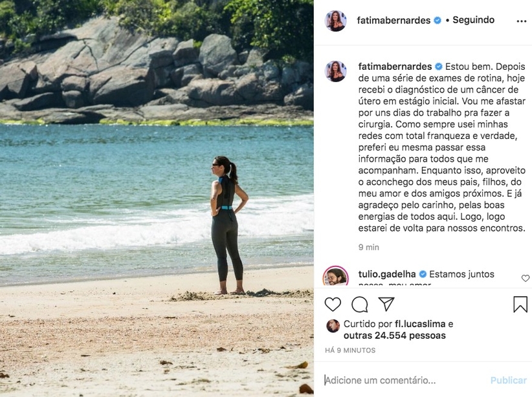Click the Seguindo following button
The image size is (532, 397).
click(x=473, y=20)
